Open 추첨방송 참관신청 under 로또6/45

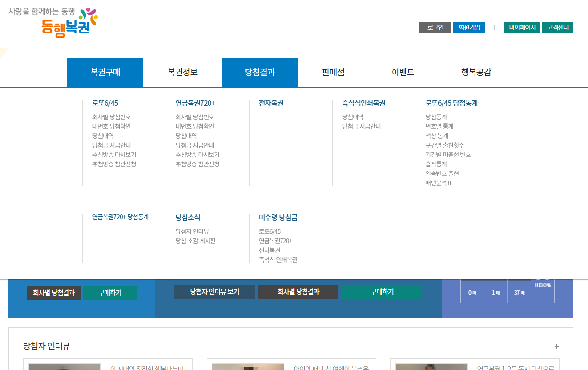click(x=114, y=164)
